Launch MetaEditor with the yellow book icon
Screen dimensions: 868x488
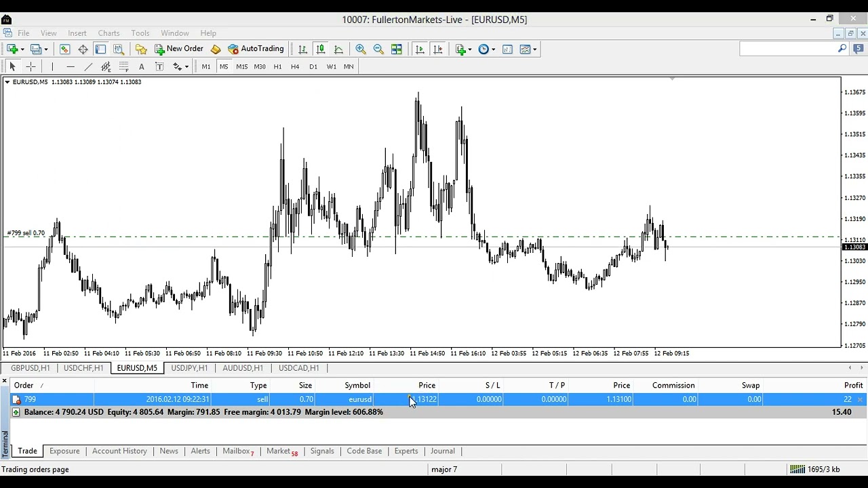216,49
